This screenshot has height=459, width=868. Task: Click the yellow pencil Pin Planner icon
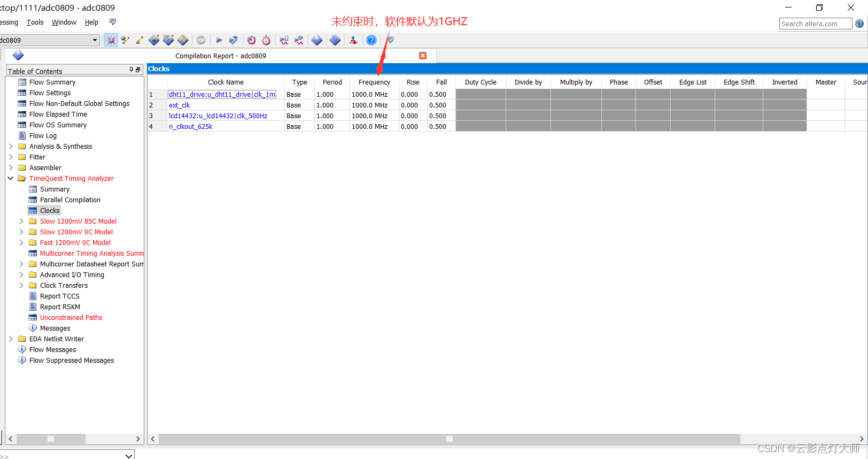139,40
